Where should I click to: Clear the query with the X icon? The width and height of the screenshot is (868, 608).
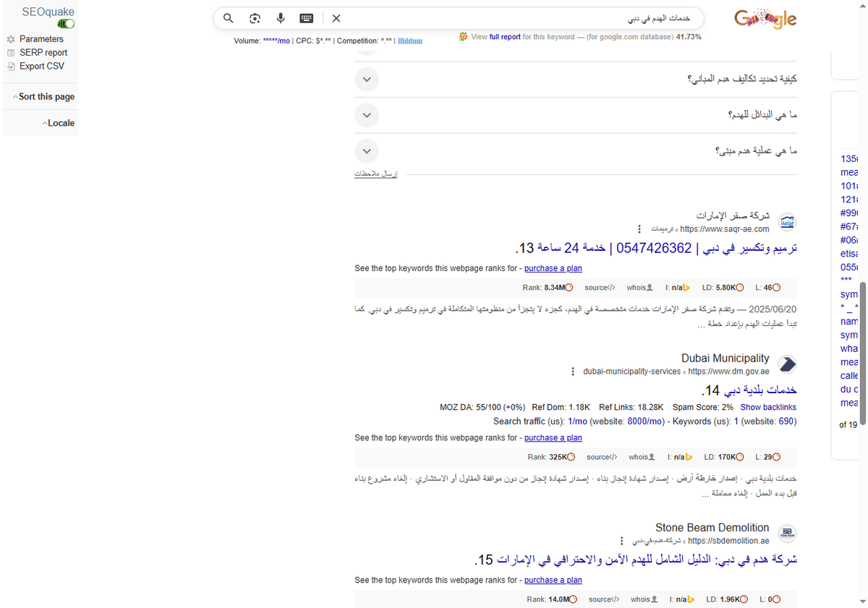click(x=336, y=18)
